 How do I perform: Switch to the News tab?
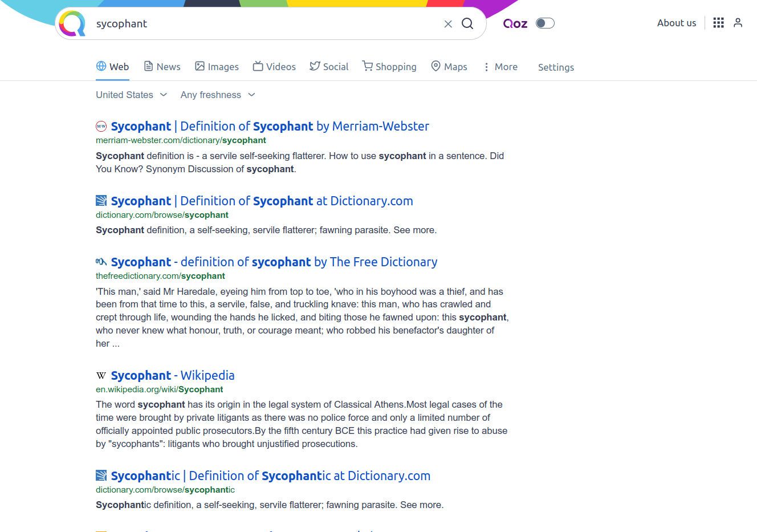click(162, 67)
